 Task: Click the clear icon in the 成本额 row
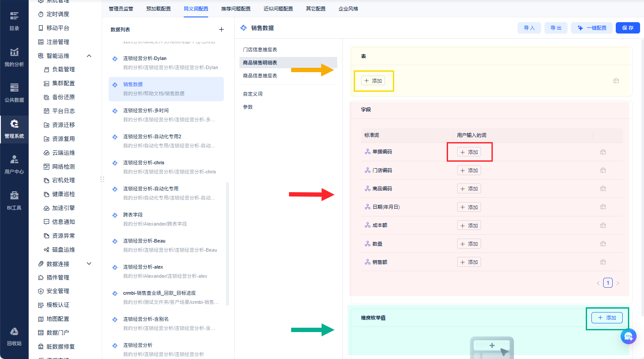pyautogui.click(x=603, y=226)
